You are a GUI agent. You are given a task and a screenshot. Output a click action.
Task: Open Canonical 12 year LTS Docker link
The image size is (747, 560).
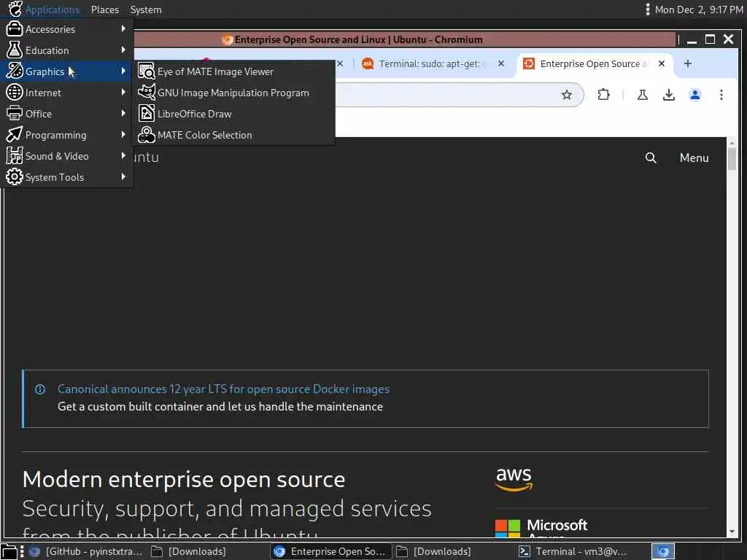(223, 389)
